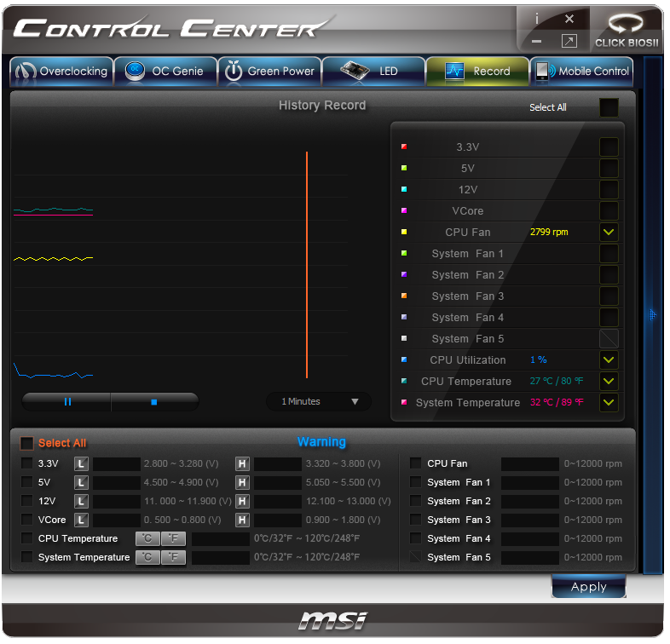Enable warning checkbox for CPU Temperature

(x=27, y=538)
